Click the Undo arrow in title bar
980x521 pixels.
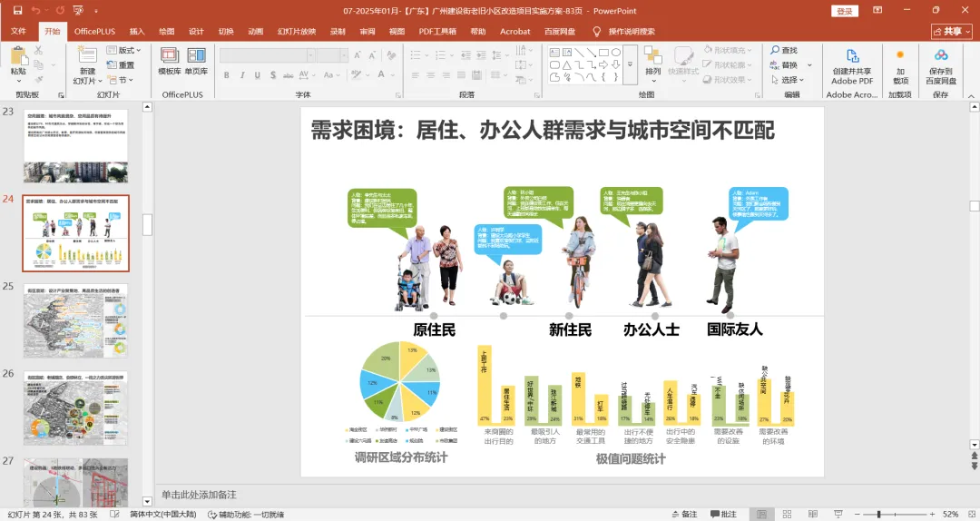tap(35, 11)
